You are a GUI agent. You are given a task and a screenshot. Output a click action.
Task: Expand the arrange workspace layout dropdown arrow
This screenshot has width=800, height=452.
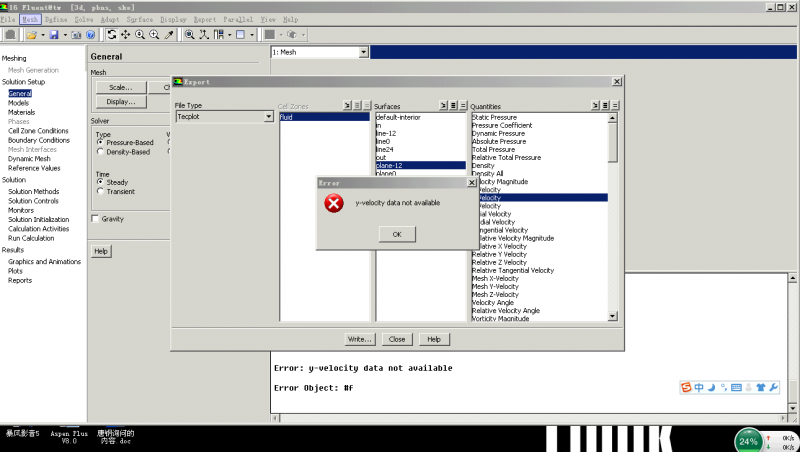click(230, 35)
